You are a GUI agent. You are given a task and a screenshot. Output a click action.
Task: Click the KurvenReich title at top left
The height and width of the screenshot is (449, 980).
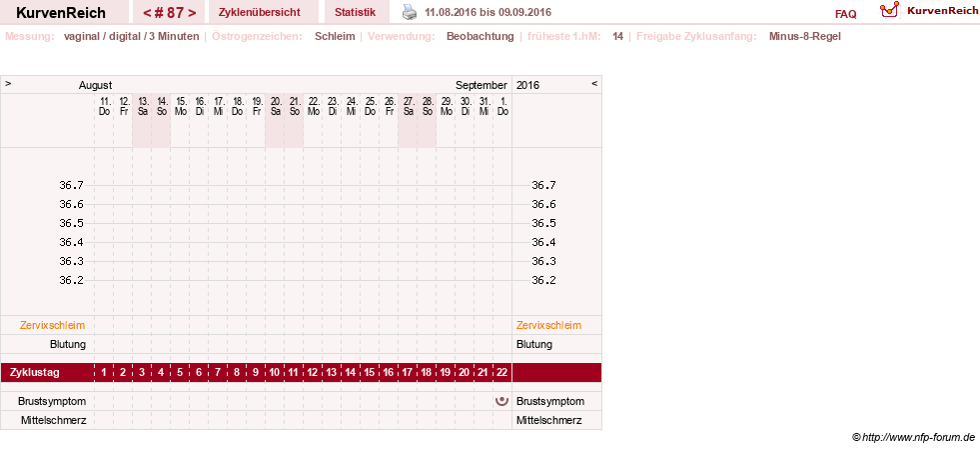61,13
